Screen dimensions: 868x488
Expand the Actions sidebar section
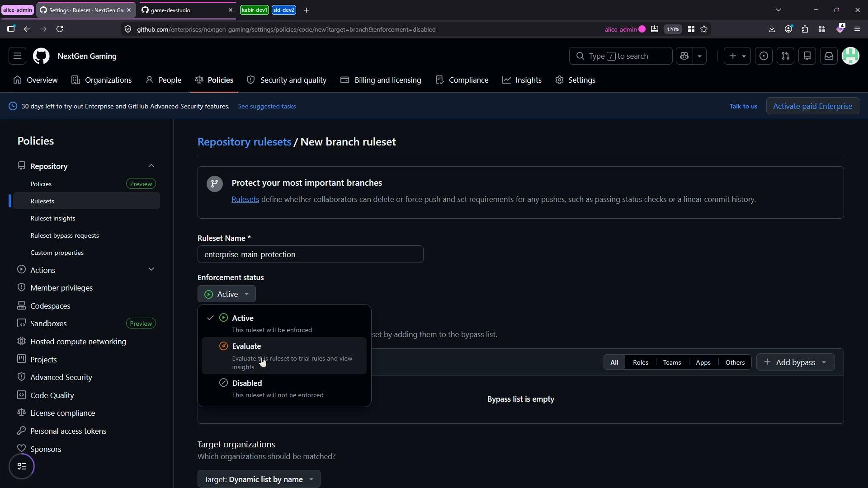click(x=151, y=269)
